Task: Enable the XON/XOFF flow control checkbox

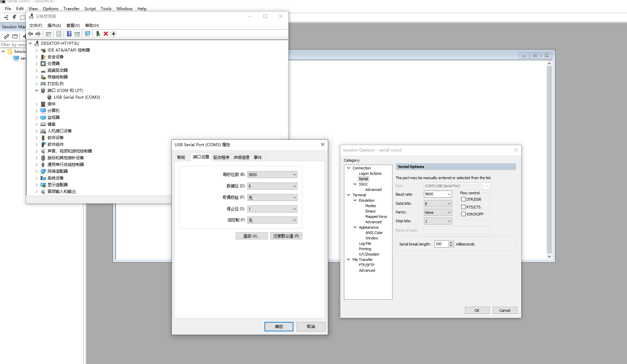Action: [x=463, y=214]
